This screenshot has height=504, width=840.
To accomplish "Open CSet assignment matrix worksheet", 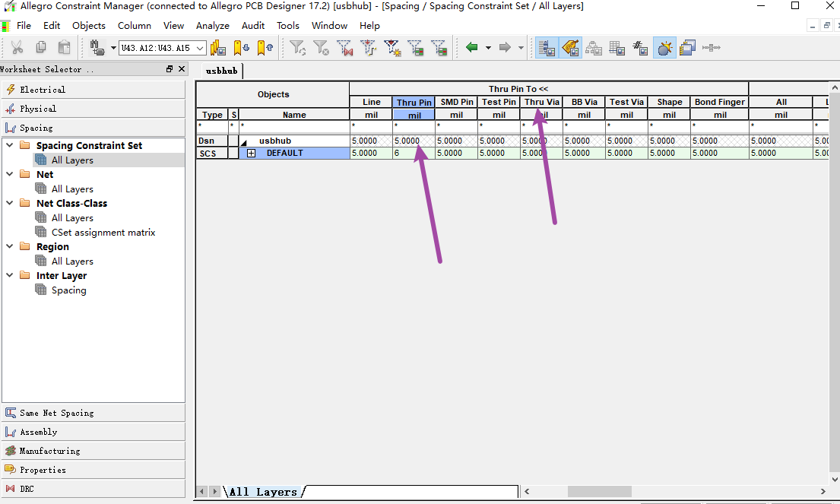I will click(x=103, y=233).
